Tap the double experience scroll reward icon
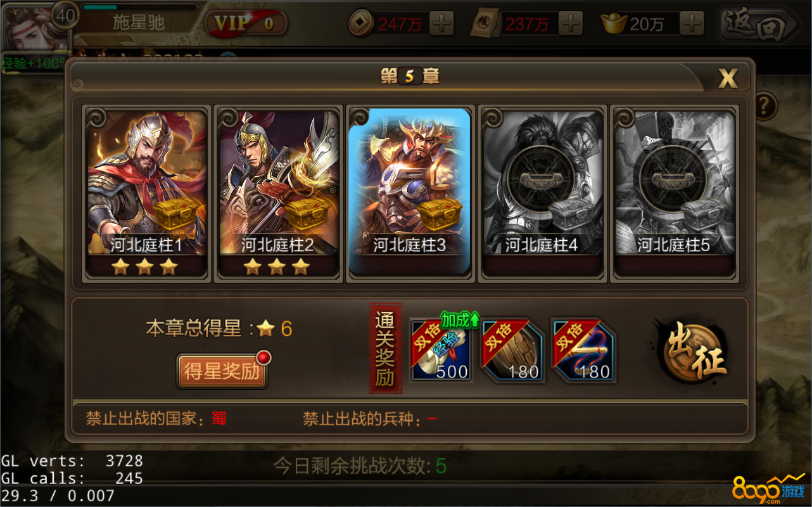The height and width of the screenshot is (507, 812). [441, 350]
